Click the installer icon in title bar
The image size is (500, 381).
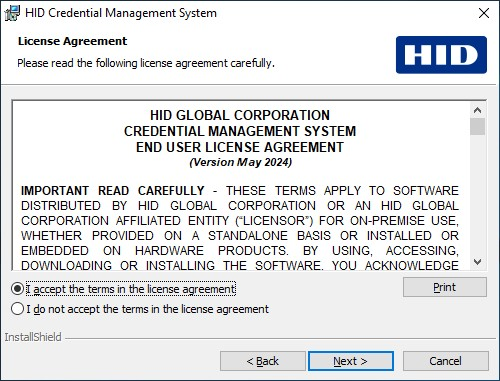12,13
